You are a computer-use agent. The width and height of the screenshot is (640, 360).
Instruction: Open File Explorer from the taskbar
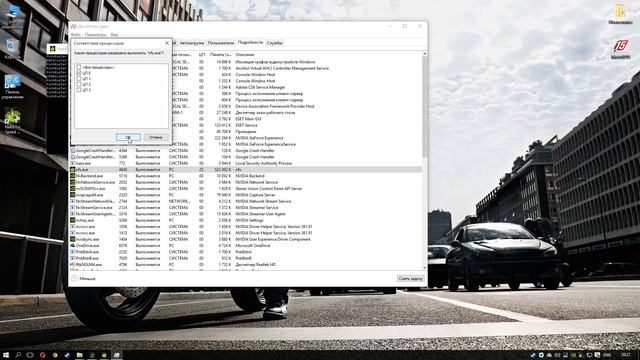point(80,355)
